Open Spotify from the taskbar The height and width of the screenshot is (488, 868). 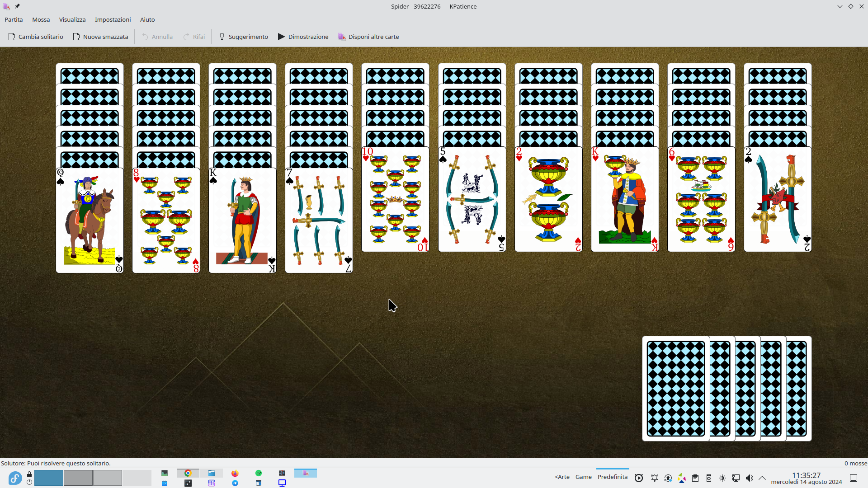click(x=259, y=473)
